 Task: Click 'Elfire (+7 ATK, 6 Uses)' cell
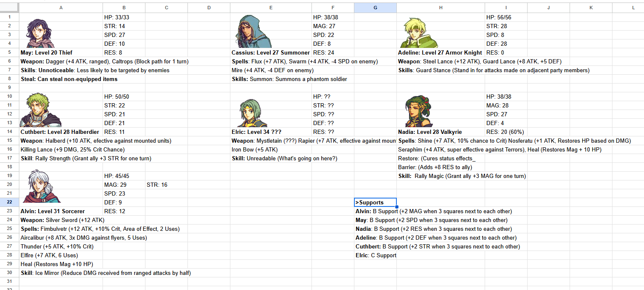[61, 255]
